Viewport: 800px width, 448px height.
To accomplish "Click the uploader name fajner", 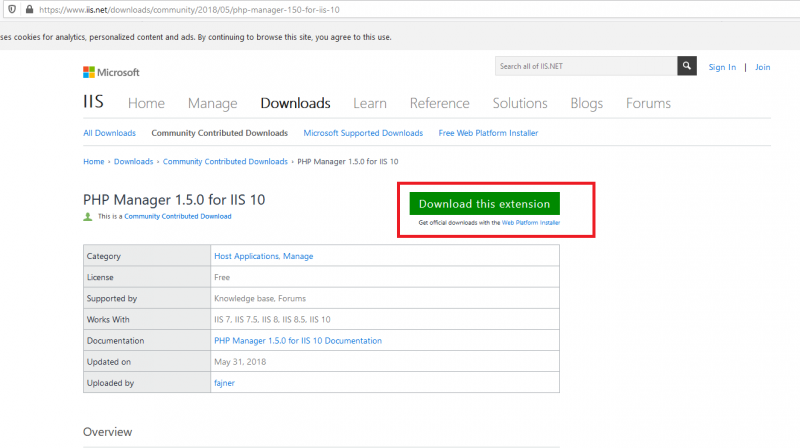I will coord(226,383).
